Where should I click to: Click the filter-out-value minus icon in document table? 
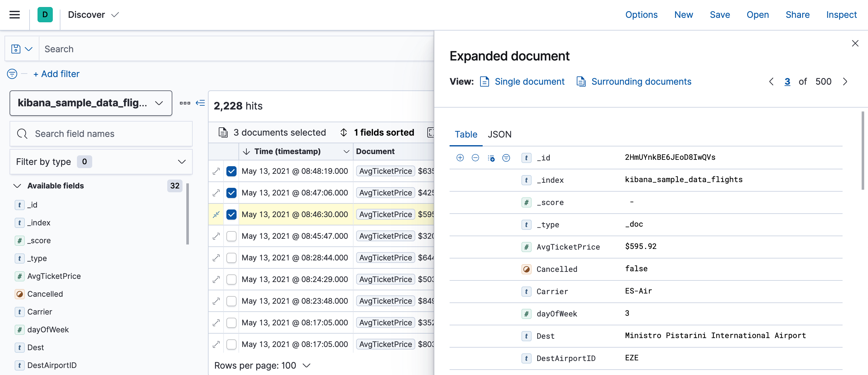[x=475, y=158]
